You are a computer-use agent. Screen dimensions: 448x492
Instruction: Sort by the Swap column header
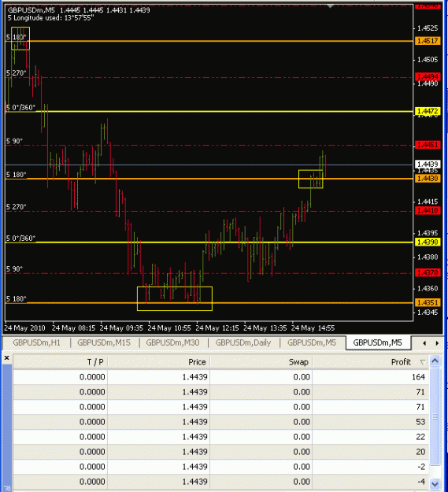(261, 362)
